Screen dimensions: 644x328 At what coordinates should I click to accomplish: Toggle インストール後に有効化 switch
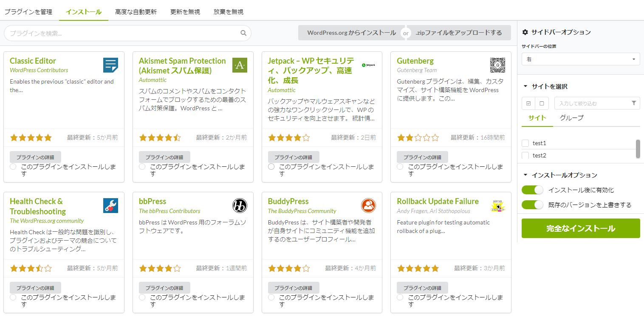[x=533, y=190]
